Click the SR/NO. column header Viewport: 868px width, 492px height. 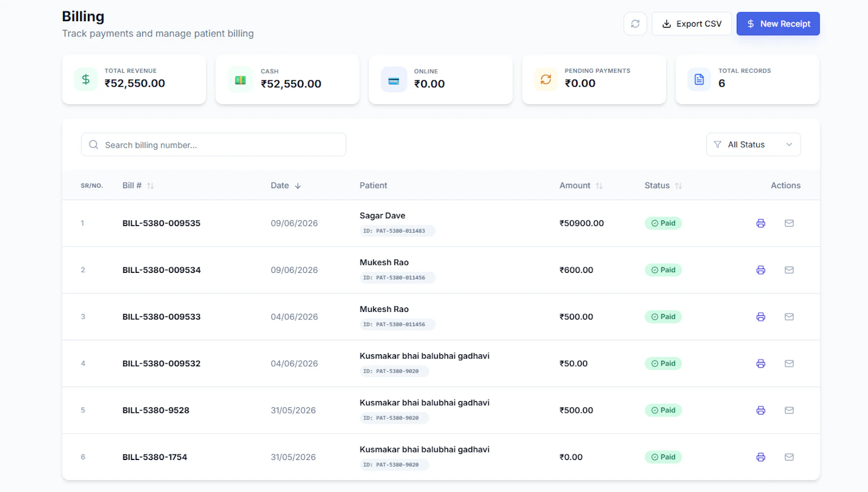pyautogui.click(x=92, y=186)
